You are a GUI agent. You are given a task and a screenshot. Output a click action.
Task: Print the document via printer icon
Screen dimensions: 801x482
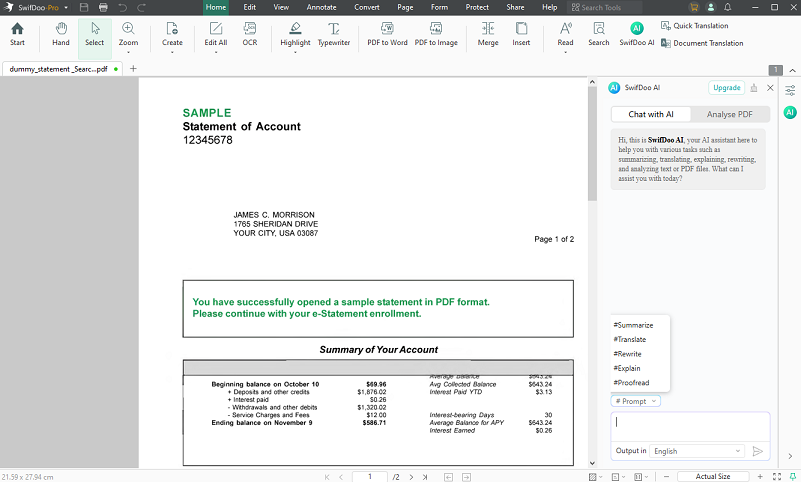click(x=103, y=7)
